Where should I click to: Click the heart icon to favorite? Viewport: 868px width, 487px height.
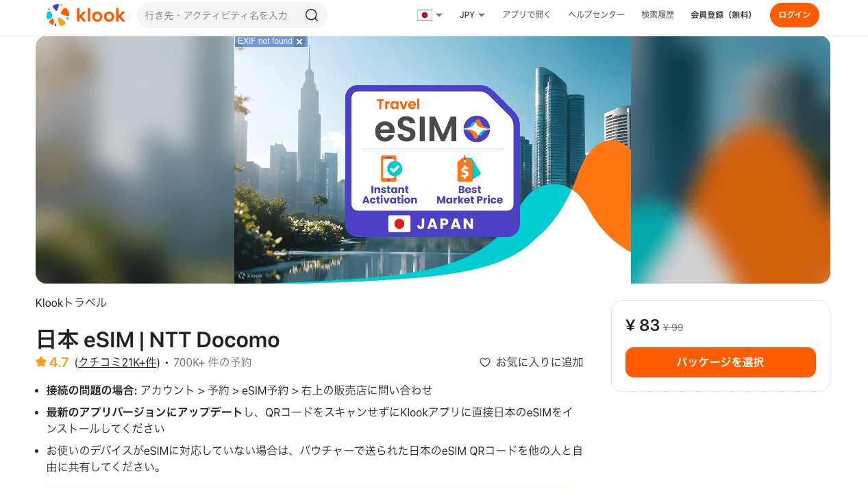pos(485,362)
